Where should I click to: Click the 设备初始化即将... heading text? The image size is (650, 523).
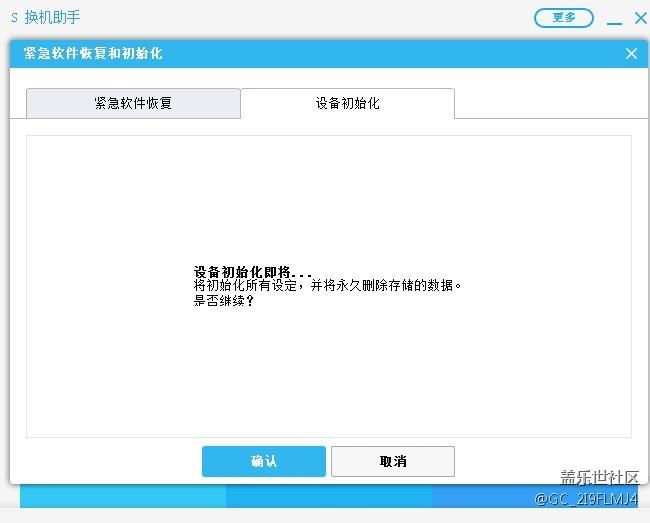point(252,272)
